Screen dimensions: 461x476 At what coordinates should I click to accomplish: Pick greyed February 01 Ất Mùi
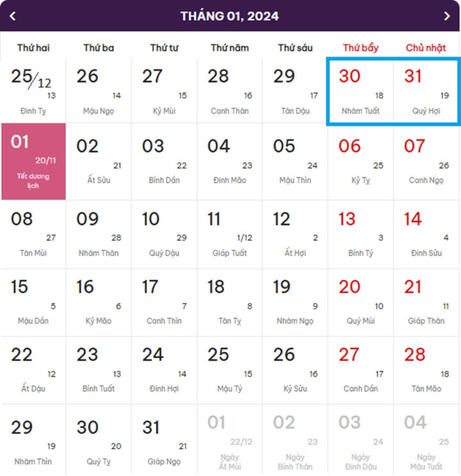[230, 440]
